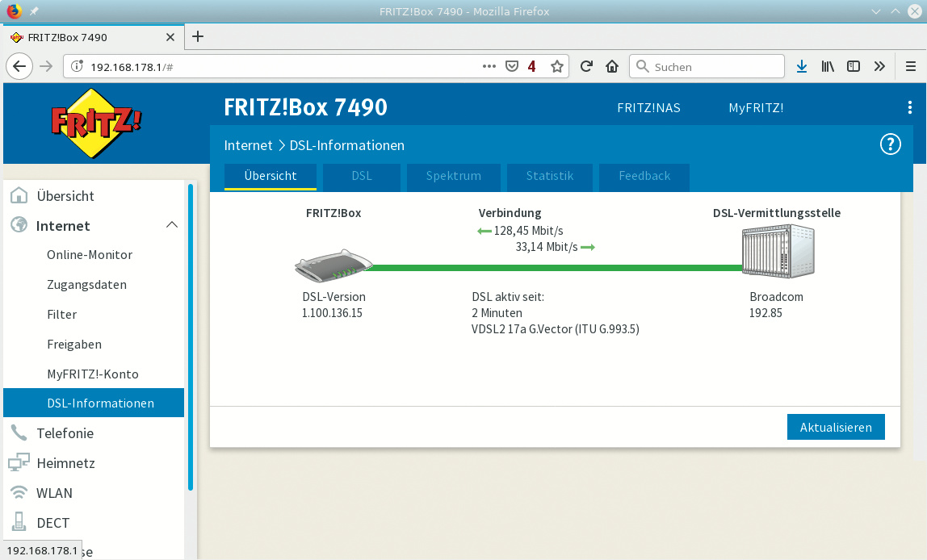Click the DECT handset icon

19,522
